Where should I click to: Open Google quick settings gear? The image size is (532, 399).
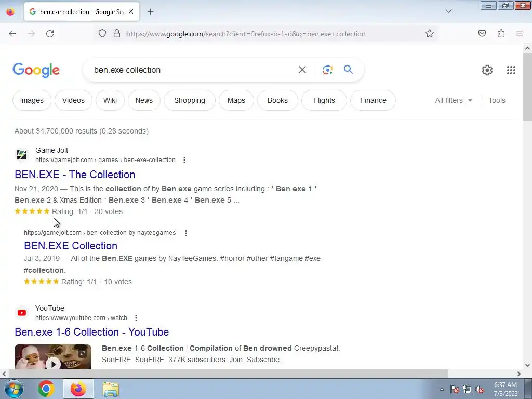(x=487, y=70)
